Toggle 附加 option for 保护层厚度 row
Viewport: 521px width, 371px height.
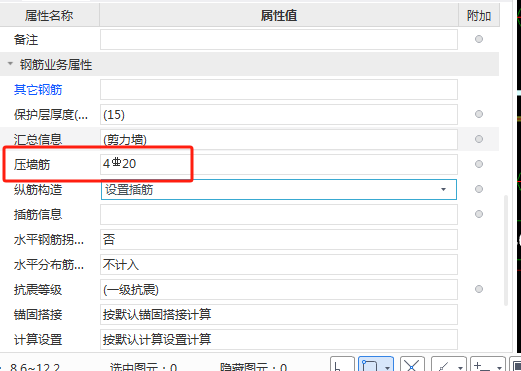(x=479, y=114)
